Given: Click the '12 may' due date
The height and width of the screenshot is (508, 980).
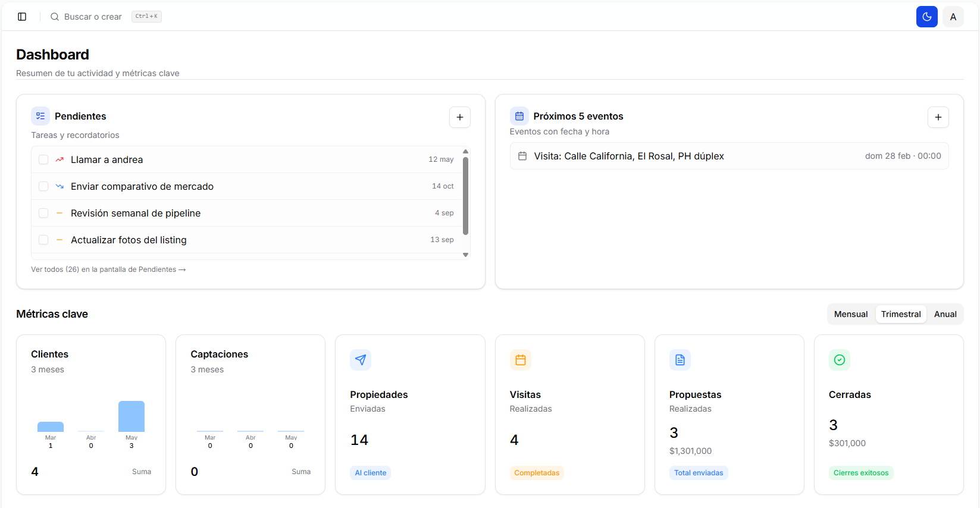Looking at the screenshot, I should (441, 159).
